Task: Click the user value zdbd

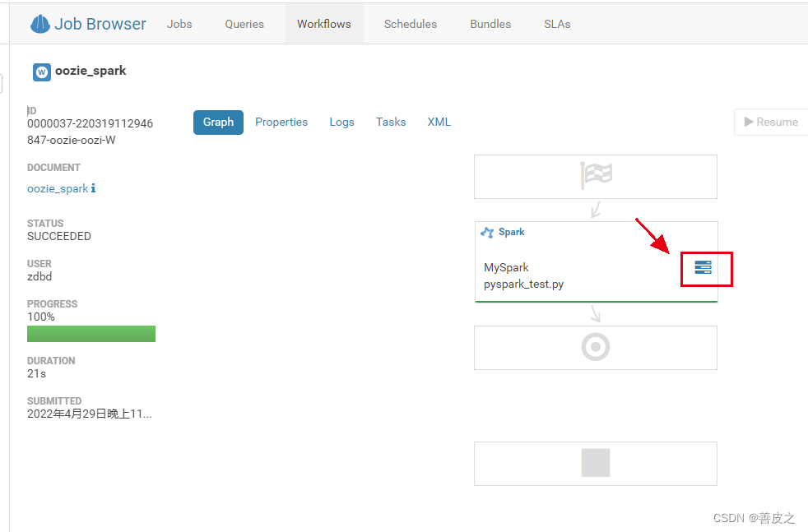Action: (39, 276)
